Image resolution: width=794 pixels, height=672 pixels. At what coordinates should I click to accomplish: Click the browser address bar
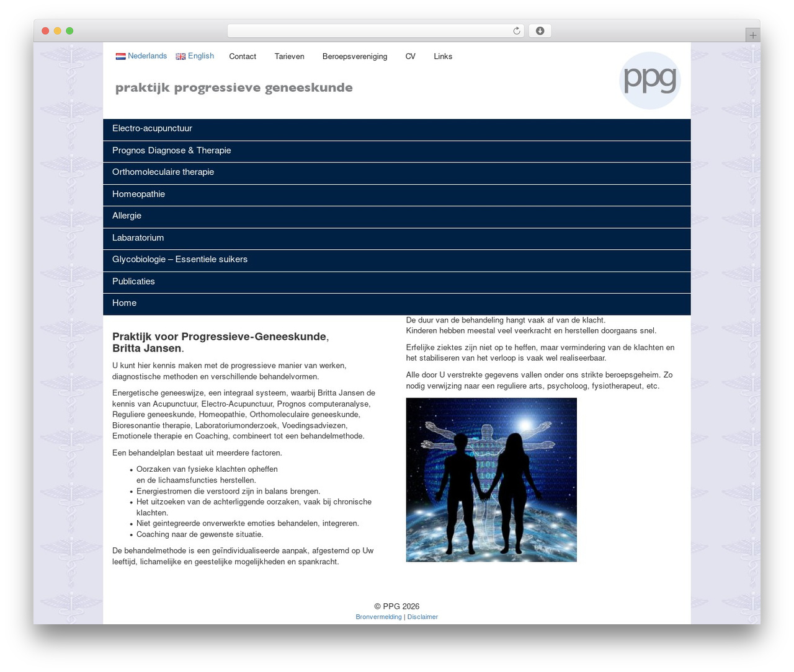(x=375, y=31)
